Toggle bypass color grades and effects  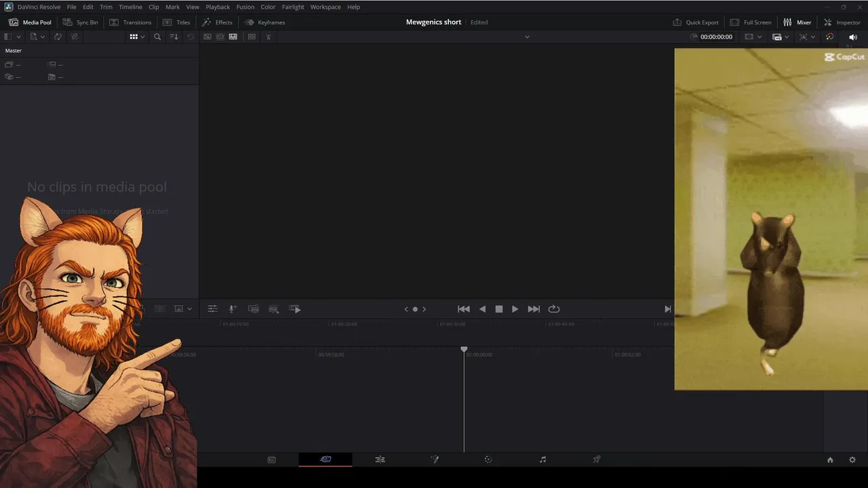point(829,37)
